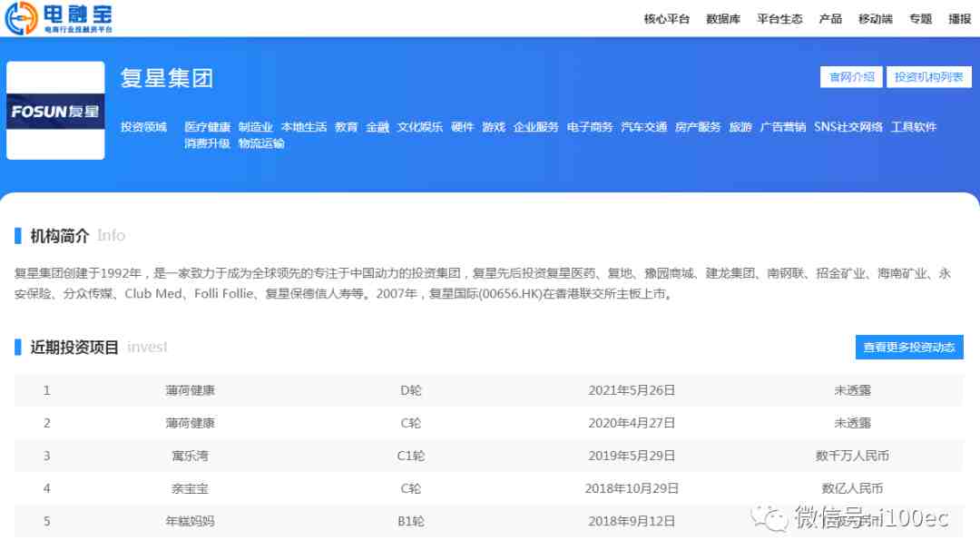Select the 金融 investment field

(x=377, y=127)
